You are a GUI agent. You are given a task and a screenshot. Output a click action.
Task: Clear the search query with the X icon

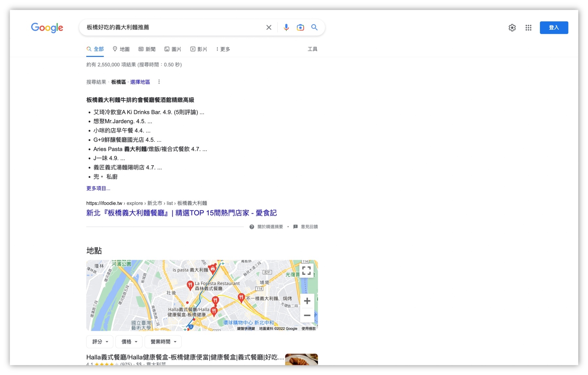269,27
